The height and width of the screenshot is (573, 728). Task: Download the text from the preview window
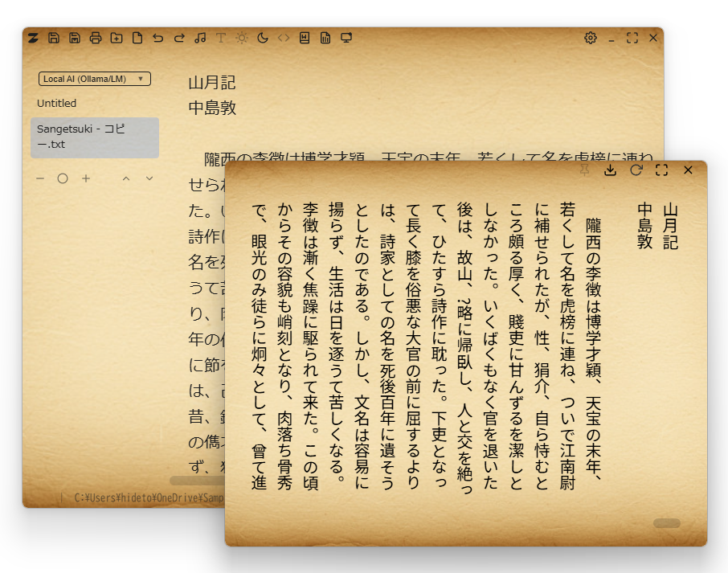pos(610,170)
